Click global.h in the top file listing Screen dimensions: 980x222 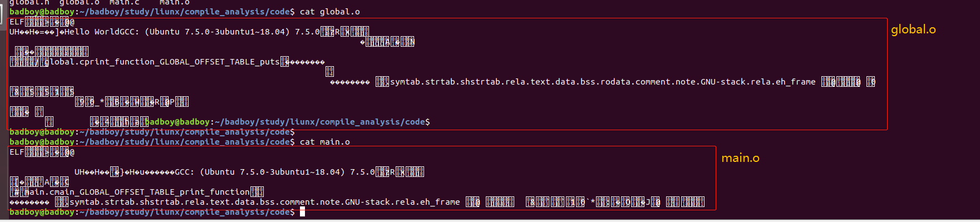click(x=29, y=2)
